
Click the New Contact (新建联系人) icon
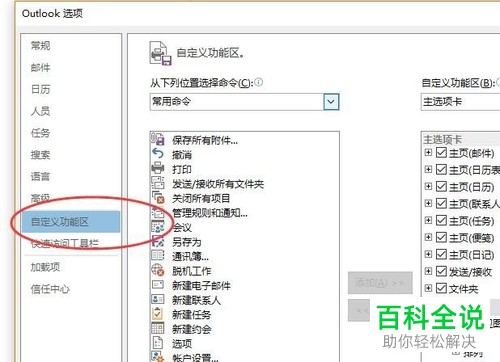click(x=158, y=299)
